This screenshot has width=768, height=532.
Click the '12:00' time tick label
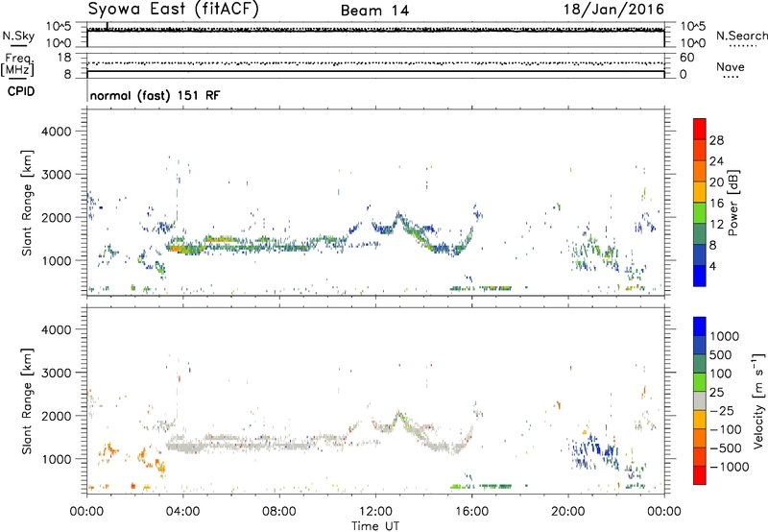(375, 512)
